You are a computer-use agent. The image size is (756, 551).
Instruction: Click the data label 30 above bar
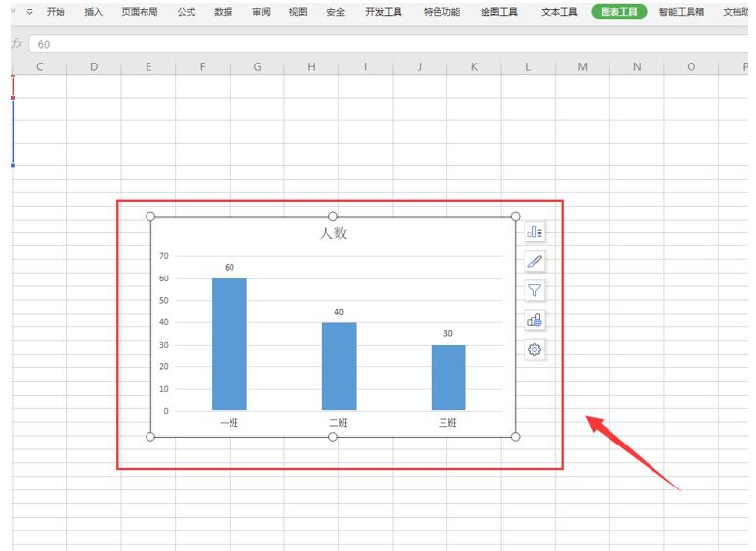click(x=448, y=333)
